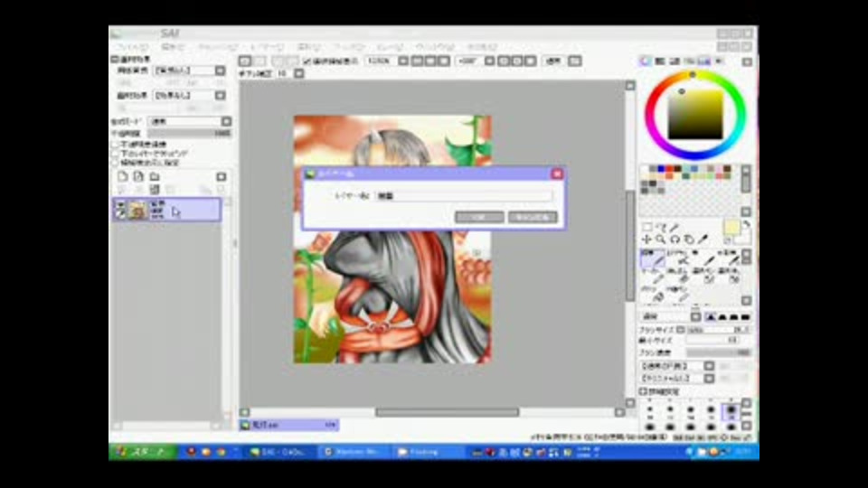Choose the bucket fill tool
868x488 pixels.
653,294
